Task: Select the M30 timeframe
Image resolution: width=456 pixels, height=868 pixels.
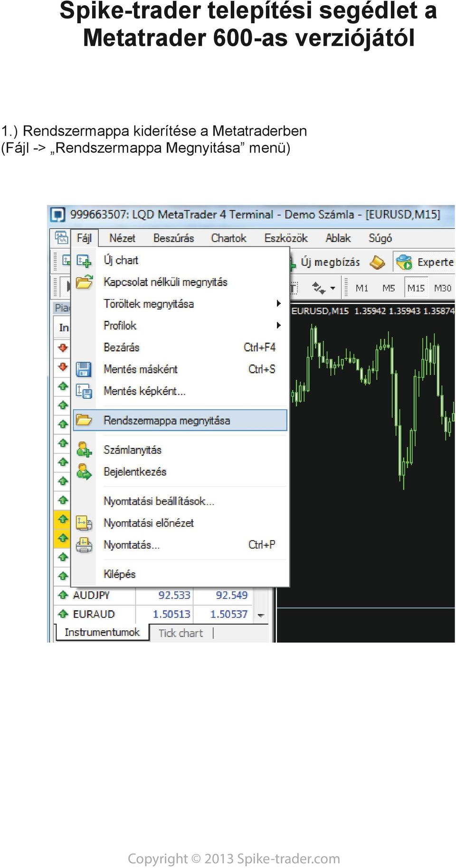Action: tap(443, 288)
